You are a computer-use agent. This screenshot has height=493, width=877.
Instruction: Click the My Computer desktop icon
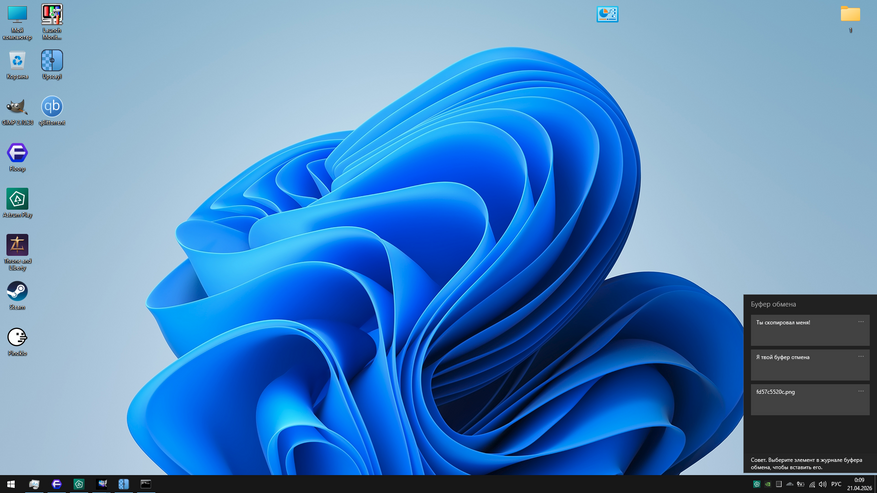pyautogui.click(x=17, y=22)
